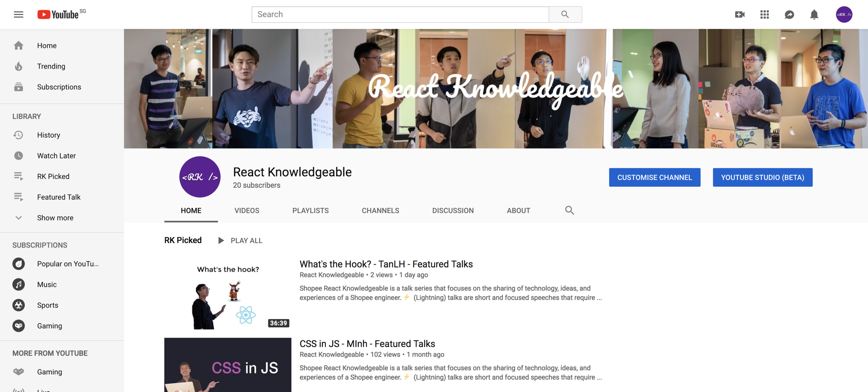Open Watch Later in library
The height and width of the screenshot is (392, 868).
click(x=56, y=156)
